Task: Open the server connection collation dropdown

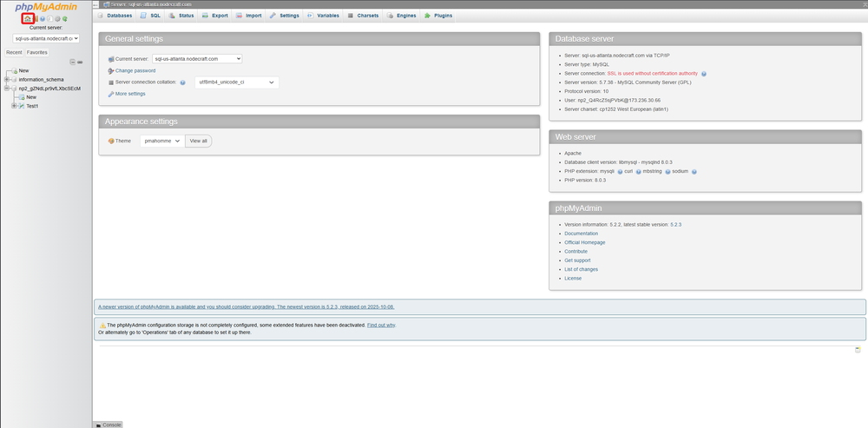Action: (x=236, y=82)
